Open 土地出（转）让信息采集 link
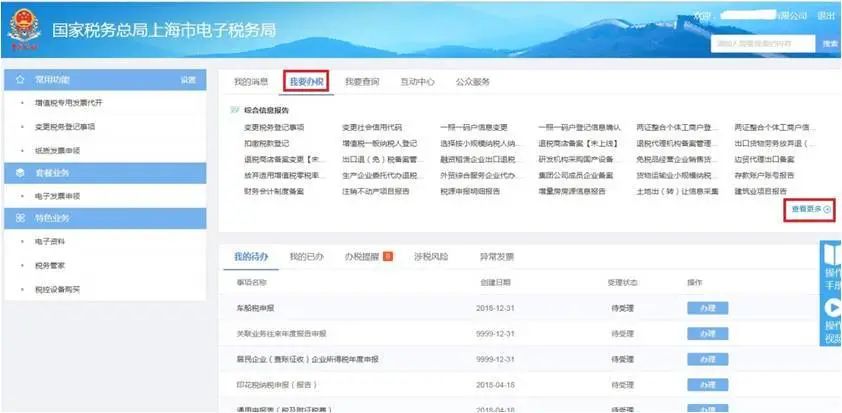842x413 pixels. pos(677,191)
